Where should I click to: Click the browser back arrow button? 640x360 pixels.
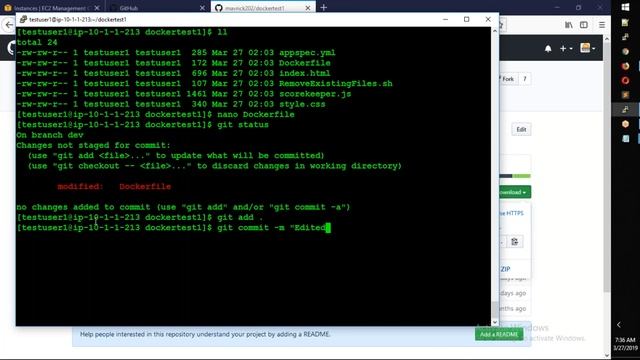pos(9,25)
